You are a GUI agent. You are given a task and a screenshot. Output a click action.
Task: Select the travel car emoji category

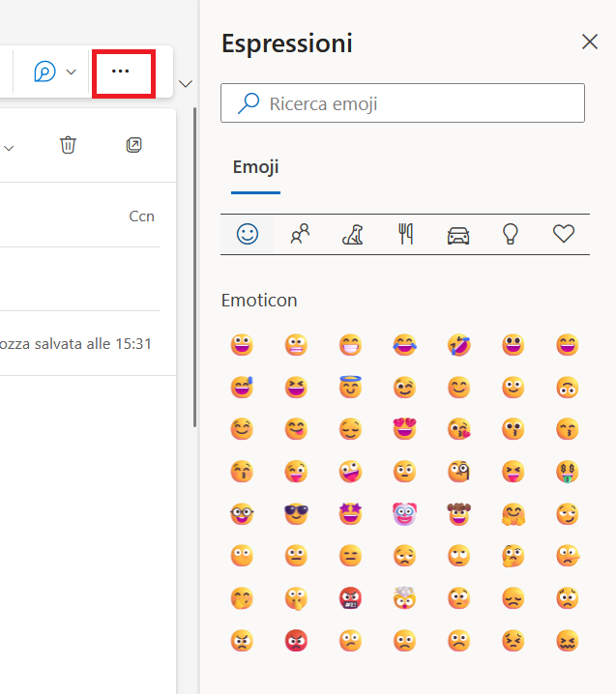(458, 235)
